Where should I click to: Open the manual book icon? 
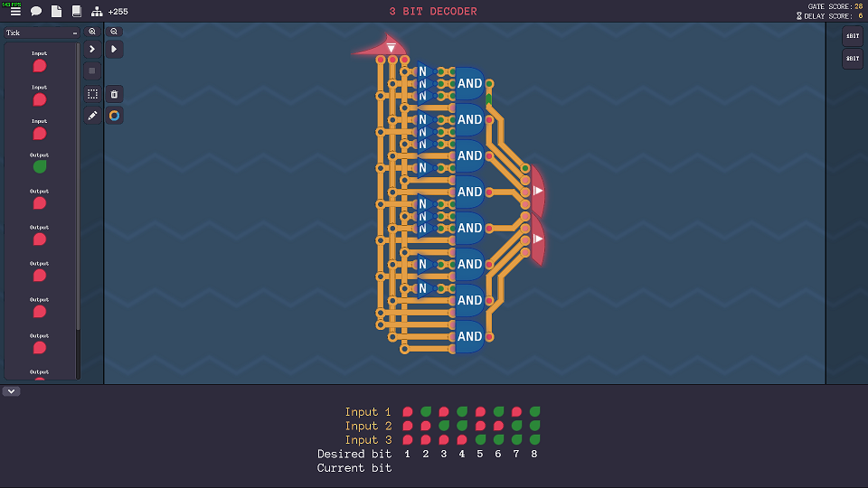76,12
